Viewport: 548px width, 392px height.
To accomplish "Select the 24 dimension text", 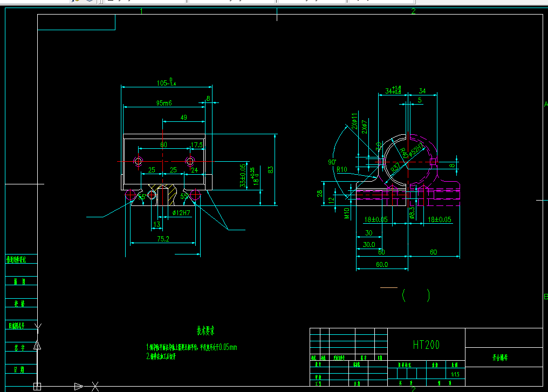I will [195, 170].
